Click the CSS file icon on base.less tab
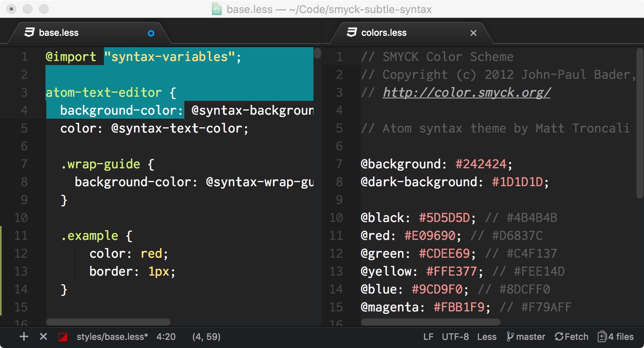 29,33
